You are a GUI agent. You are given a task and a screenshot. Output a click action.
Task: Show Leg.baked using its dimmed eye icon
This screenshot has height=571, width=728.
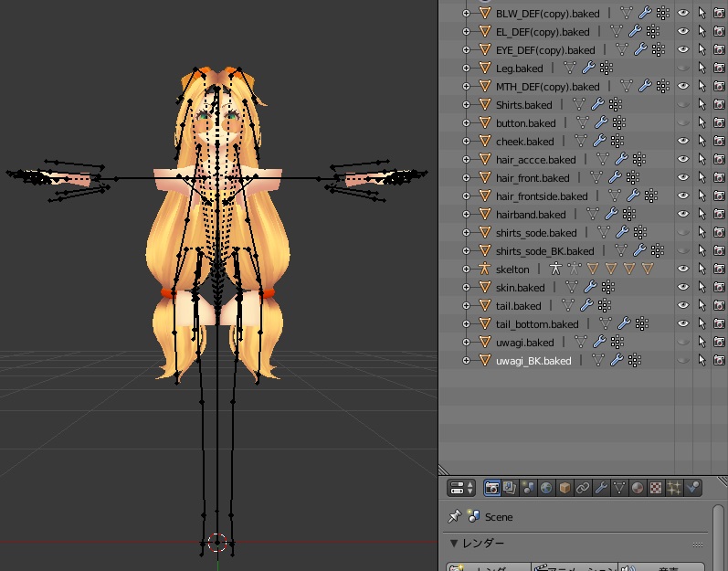pos(683,68)
